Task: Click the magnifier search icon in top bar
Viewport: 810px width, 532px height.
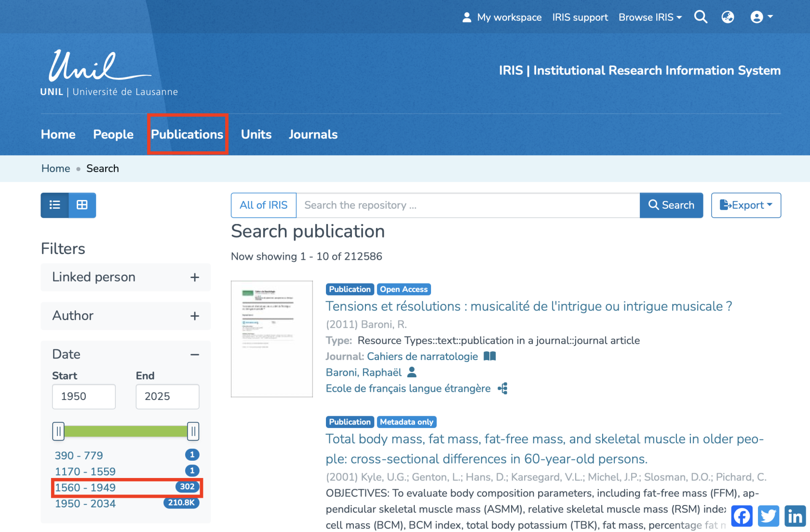Action: tap(701, 17)
